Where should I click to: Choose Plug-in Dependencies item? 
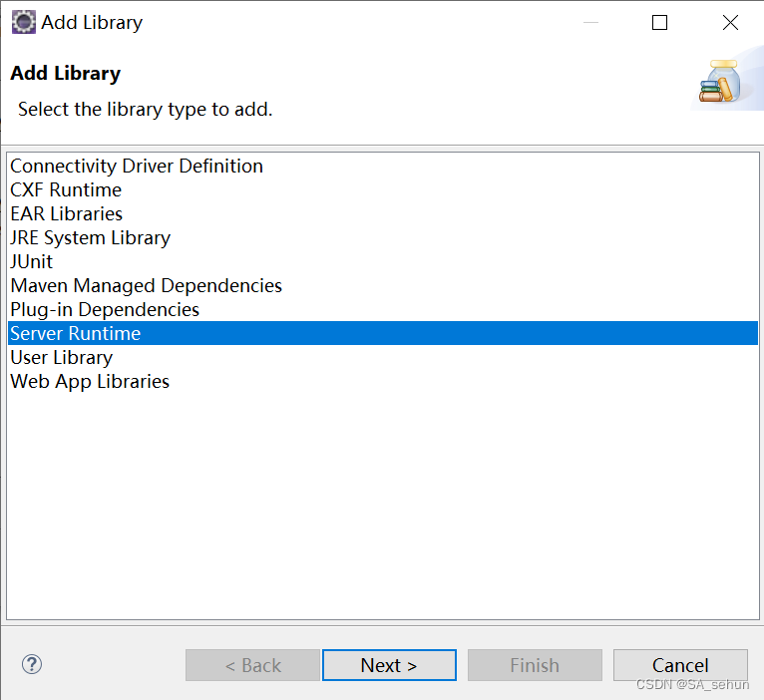105,310
